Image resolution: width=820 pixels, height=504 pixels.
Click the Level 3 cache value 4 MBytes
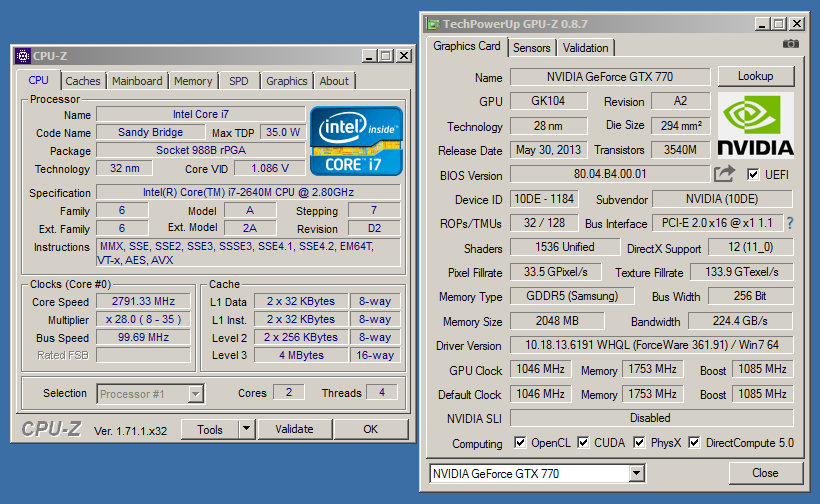point(301,356)
